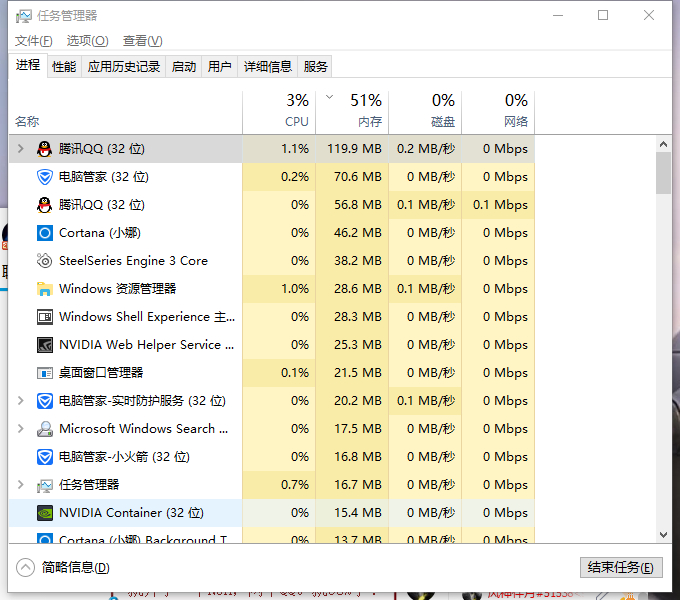Select the Windows 资源管理器 folder icon

[x=45, y=289]
